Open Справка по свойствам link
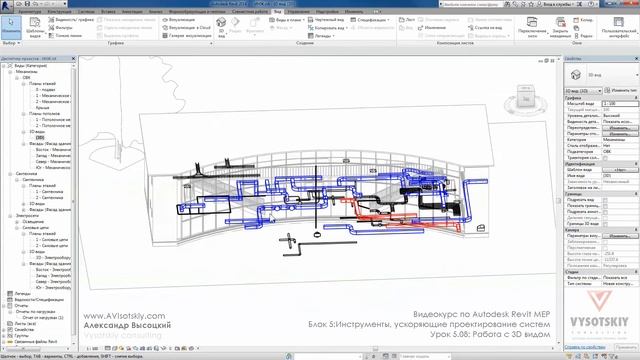 click(585, 347)
